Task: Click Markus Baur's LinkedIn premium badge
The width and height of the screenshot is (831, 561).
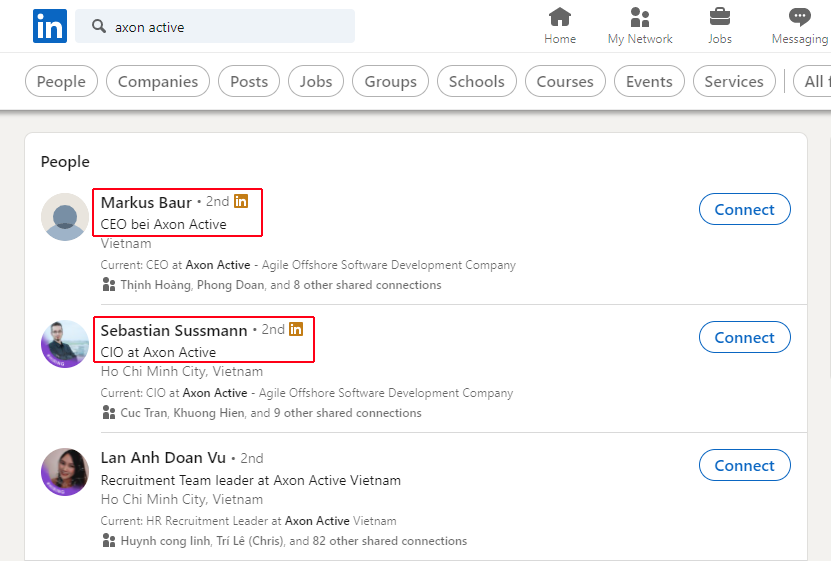Action: click(x=241, y=201)
